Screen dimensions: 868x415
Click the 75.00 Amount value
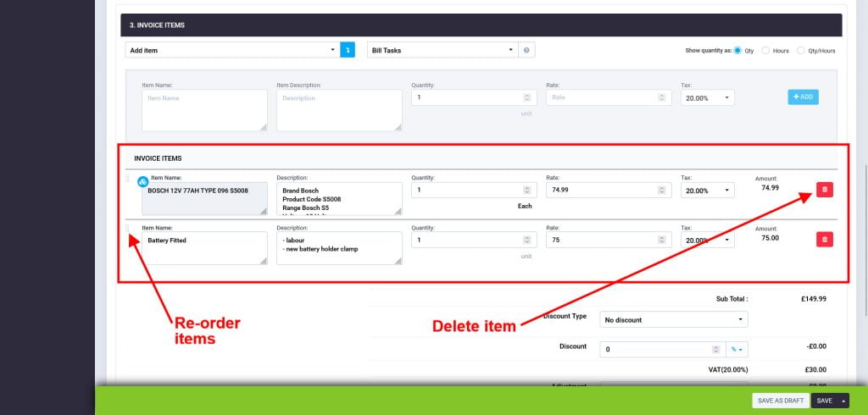[770, 238]
